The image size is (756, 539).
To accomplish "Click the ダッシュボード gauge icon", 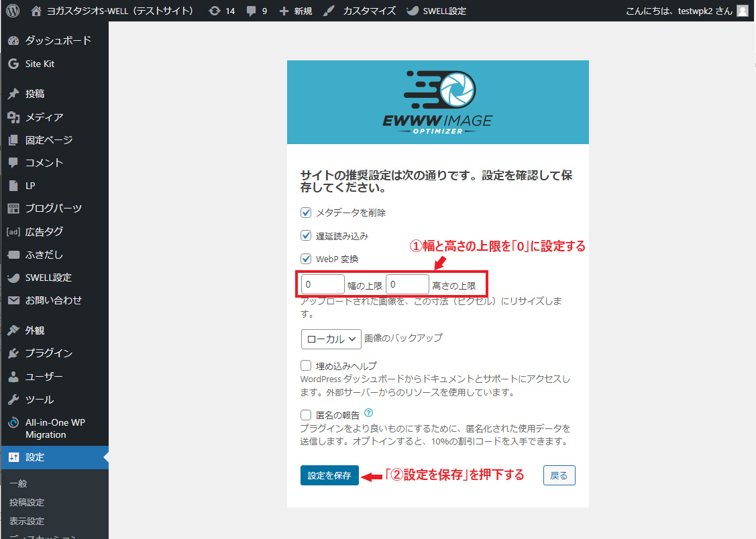I will point(13,41).
